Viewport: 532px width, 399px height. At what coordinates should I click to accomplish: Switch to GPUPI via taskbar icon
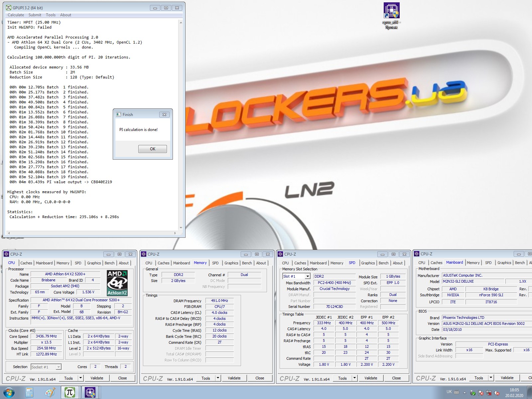(x=69, y=393)
